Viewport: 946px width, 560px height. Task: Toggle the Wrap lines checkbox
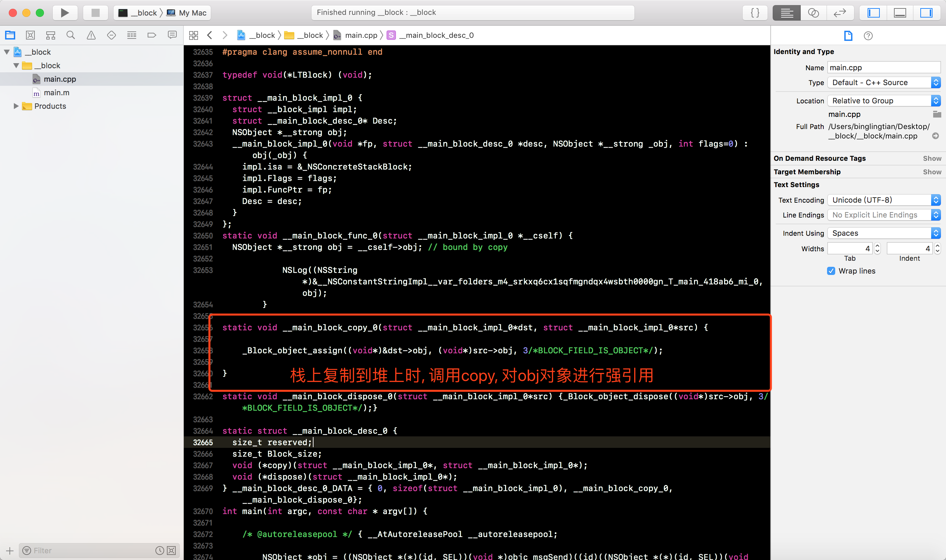[x=831, y=271]
